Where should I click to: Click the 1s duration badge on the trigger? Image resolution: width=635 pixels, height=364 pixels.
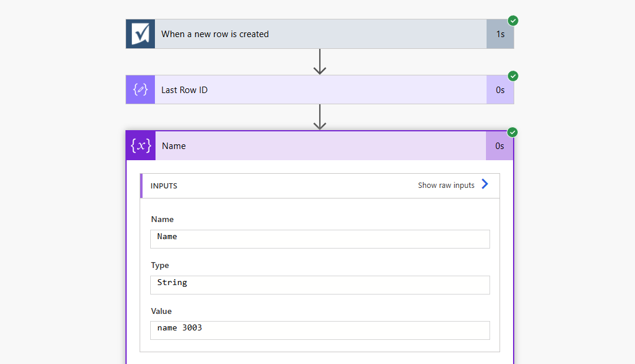point(500,34)
